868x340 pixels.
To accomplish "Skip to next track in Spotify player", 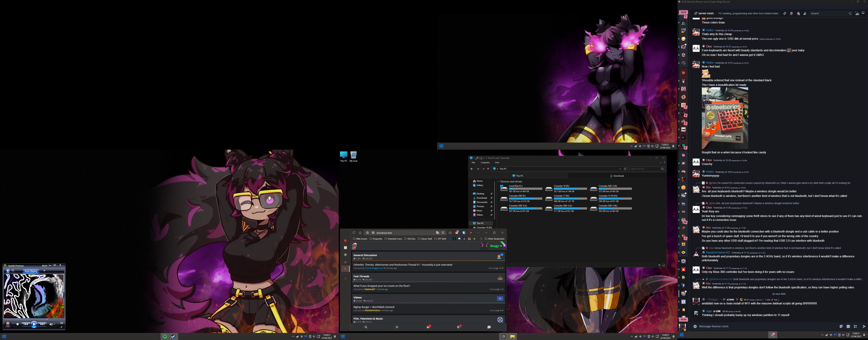I will (x=43, y=324).
